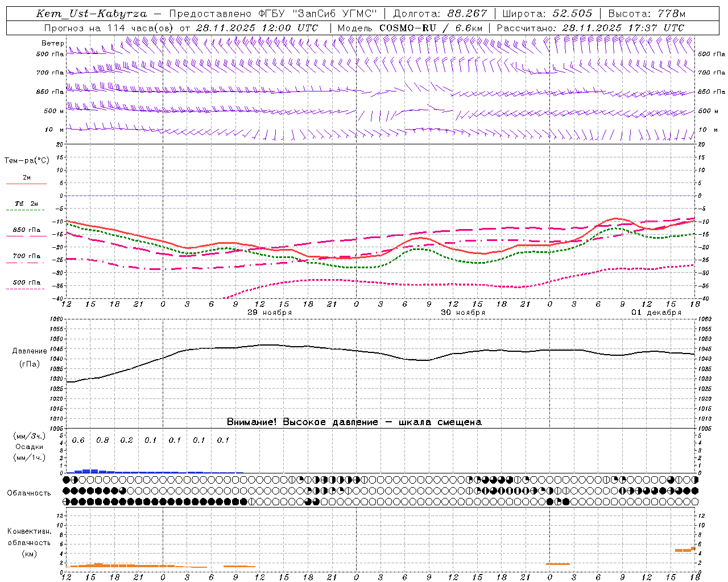Click the Рассчитано: 28.11.2025 17:37 UTC text
Image resolution: width=728 pixels, height=582 pixels.
pos(590,28)
